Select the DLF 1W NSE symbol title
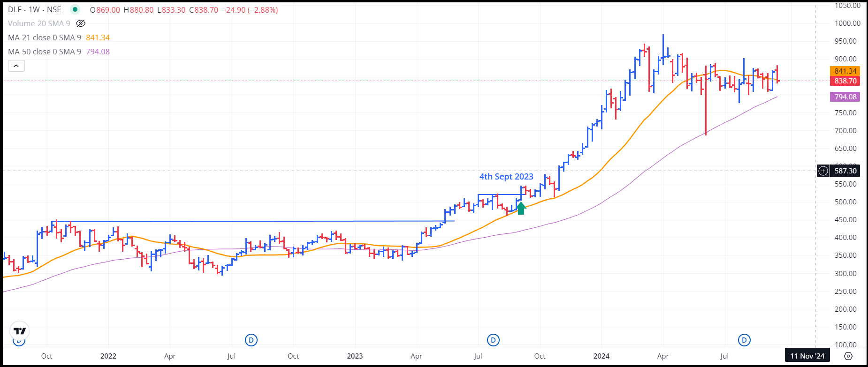This screenshot has height=367, width=868. [35, 10]
